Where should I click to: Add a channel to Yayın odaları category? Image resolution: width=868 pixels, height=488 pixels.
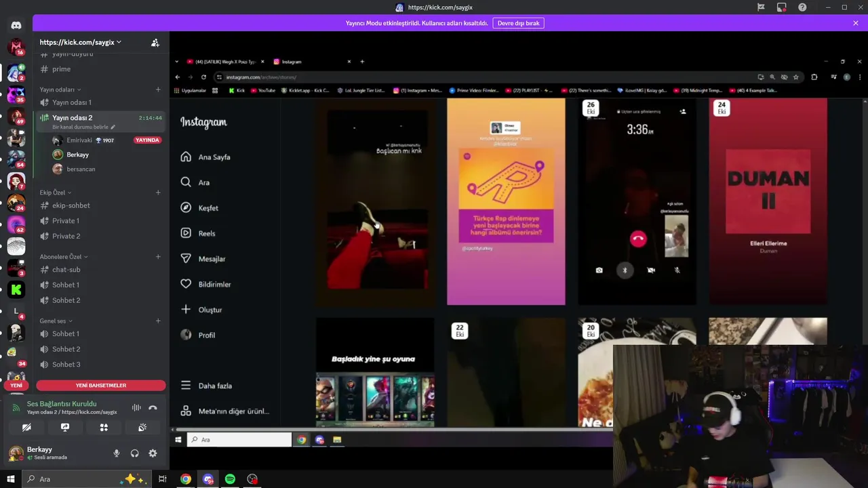(158, 89)
